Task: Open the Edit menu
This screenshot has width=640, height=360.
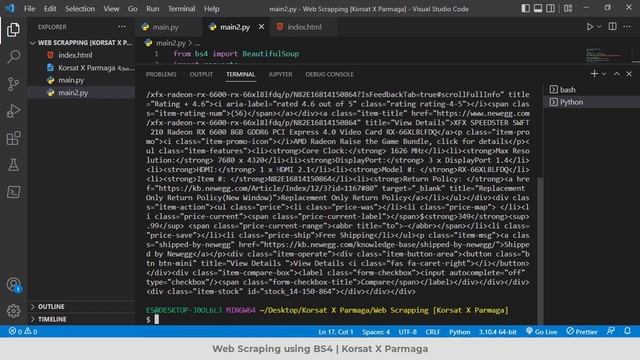Action: point(50,9)
